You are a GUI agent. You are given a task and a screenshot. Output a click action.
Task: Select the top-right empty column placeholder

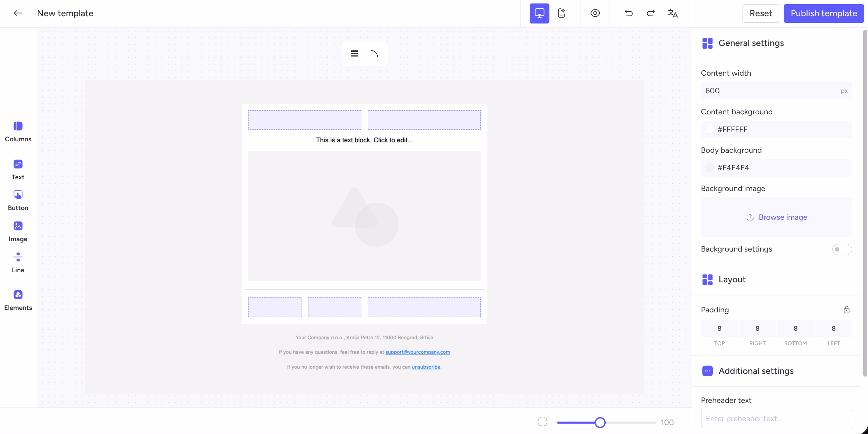click(x=424, y=120)
